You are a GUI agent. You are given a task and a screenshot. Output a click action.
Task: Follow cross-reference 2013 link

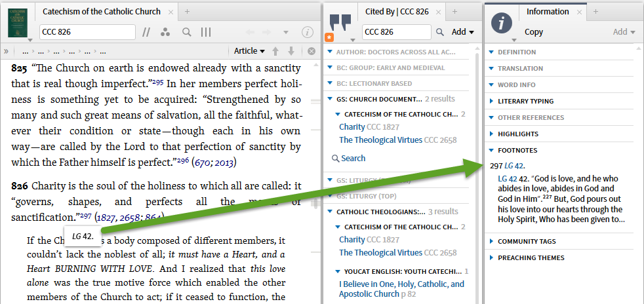pyautogui.click(x=224, y=163)
